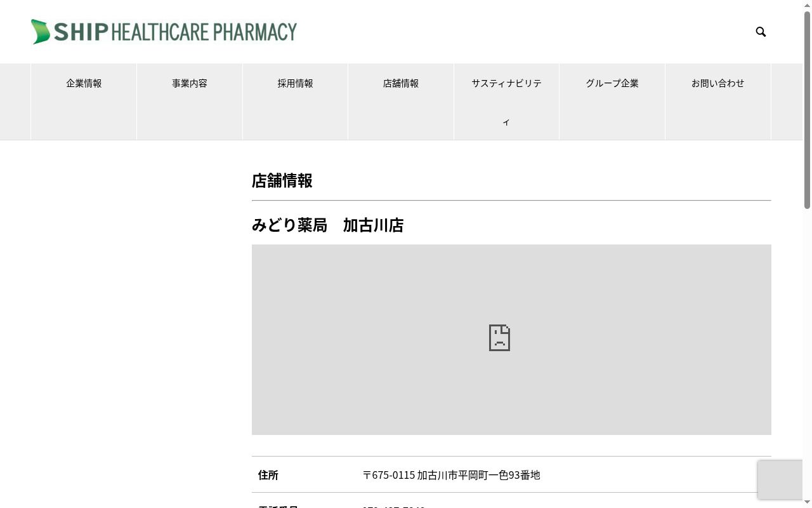Screen dimensions: 812x508
Task: Click the reCAPTCHA badge
Action: [x=780, y=480]
